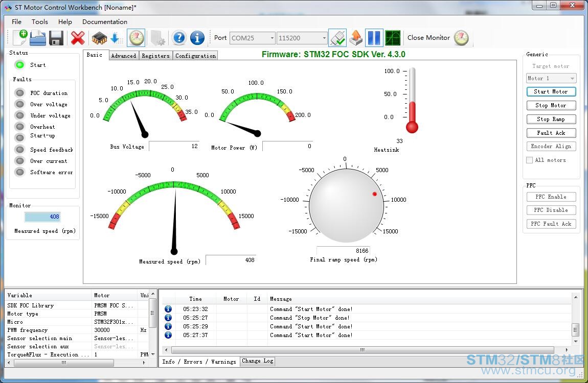Enable the All motors checkbox
The height and width of the screenshot is (383, 588).
coord(530,160)
